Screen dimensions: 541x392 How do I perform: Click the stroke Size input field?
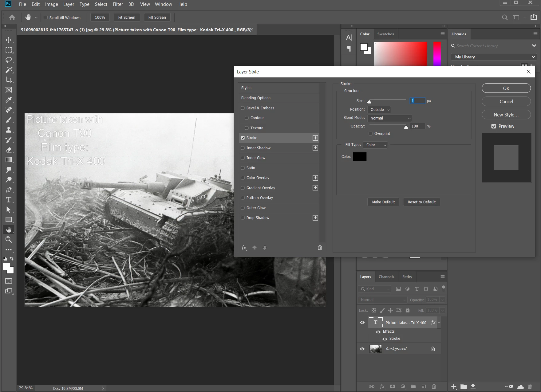click(x=417, y=101)
